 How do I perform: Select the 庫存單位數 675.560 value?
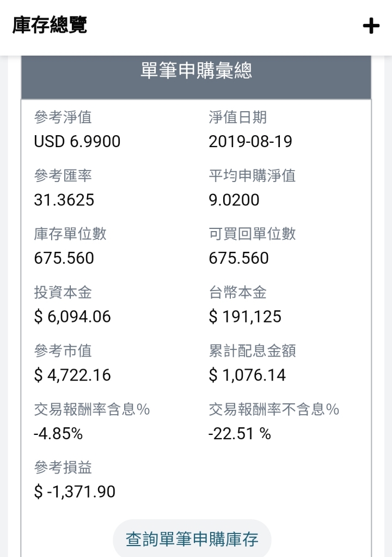pos(64,258)
